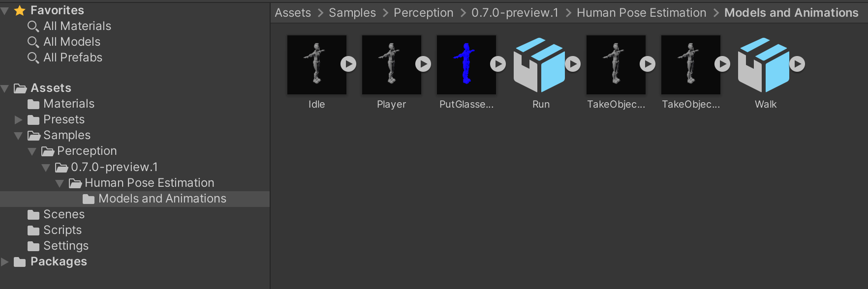The width and height of the screenshot is (868, 289).
Task: Click Samples in the breadcrumb path
Action: (x=352, y=13)
